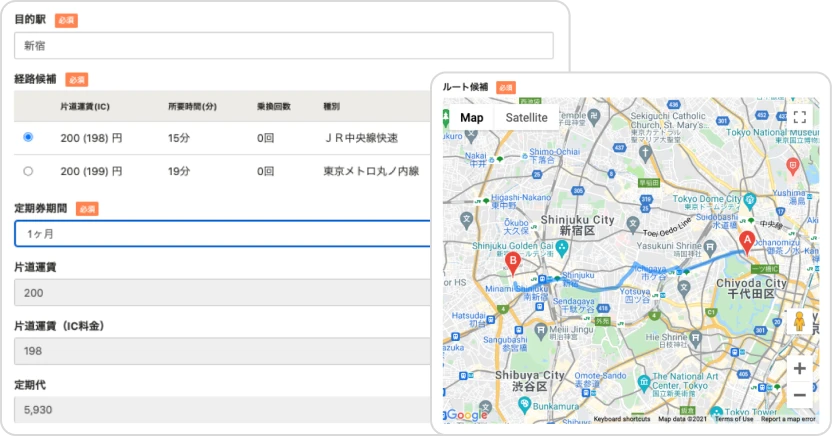Click the Yasukuni Shrine map pin
Viewport: 832px width, 436px height.
pyautogui.click(x=710, y=247)
